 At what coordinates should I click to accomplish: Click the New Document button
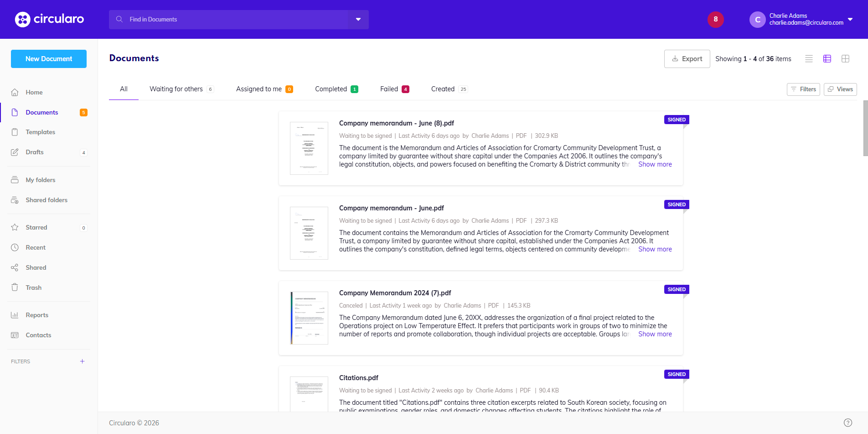tap(49, 59)
